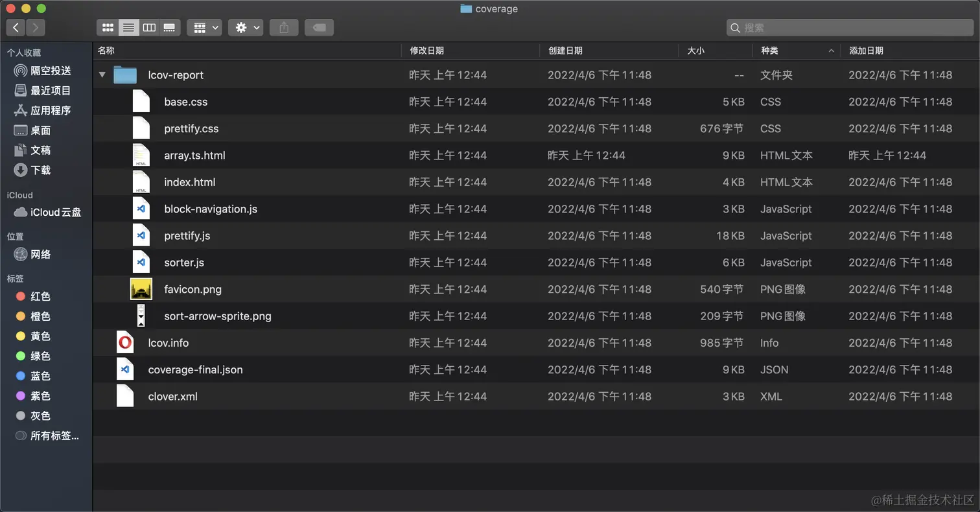Open the gear action menu dropdown
Screen dimensions: 980x512
point(246,27)
